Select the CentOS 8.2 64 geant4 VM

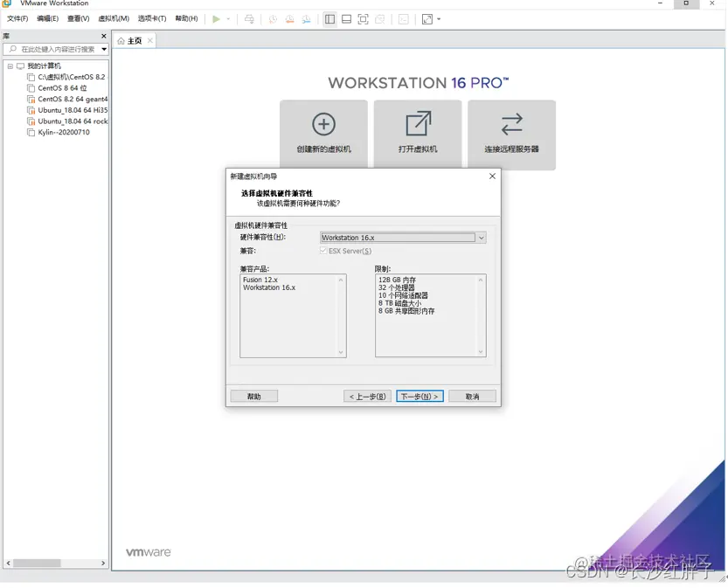pos(73,99)
